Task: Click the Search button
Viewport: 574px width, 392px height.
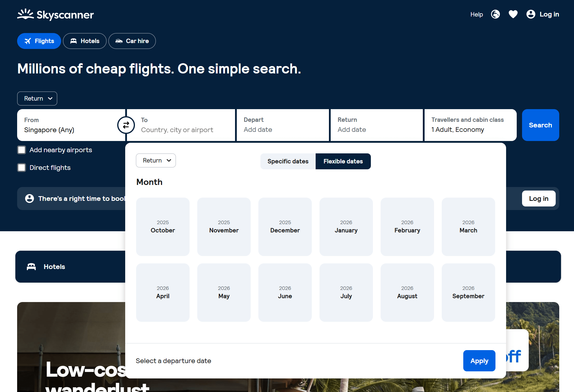Action: [x=540, y=125]
